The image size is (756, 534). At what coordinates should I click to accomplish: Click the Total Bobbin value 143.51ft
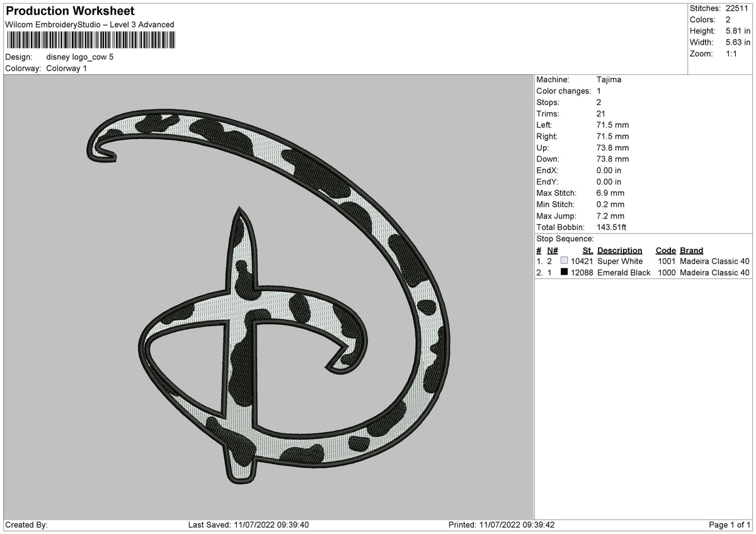click(612, 227)
